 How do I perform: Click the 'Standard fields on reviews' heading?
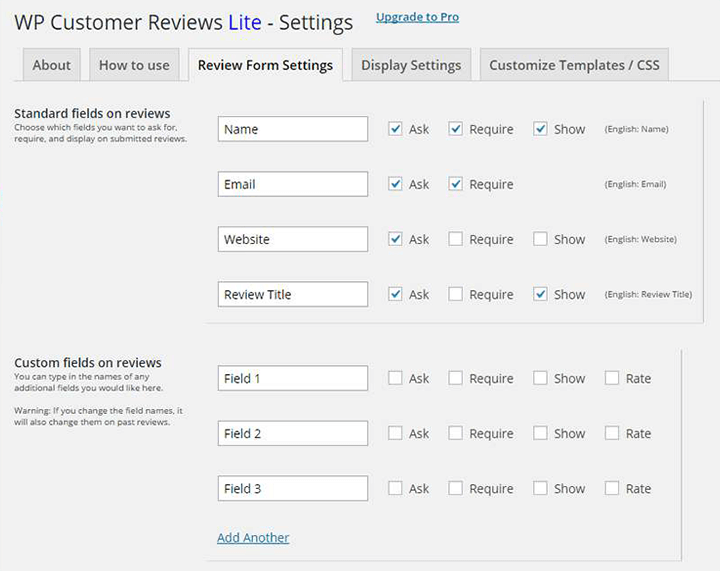(92, 113)
